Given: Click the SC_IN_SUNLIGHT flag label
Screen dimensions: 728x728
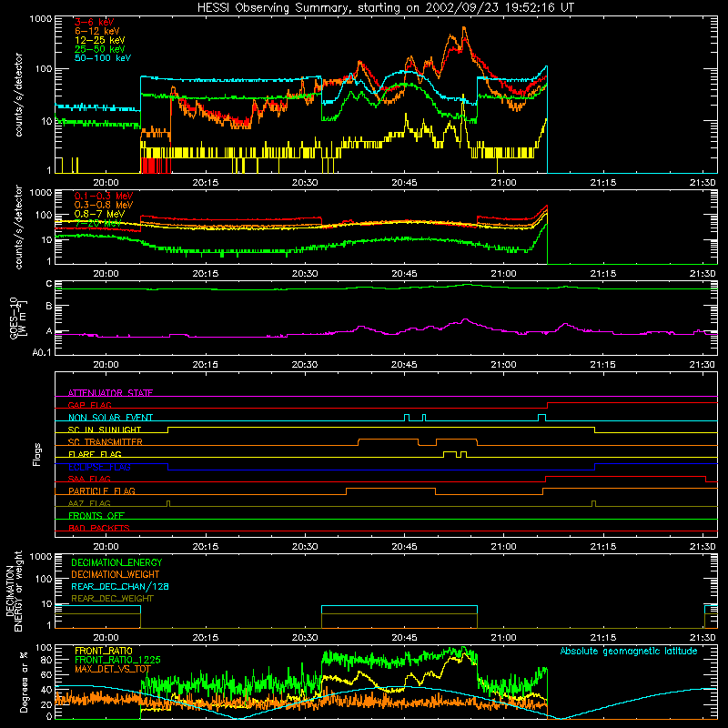Looking at the screenshot, I should [105, 430].
